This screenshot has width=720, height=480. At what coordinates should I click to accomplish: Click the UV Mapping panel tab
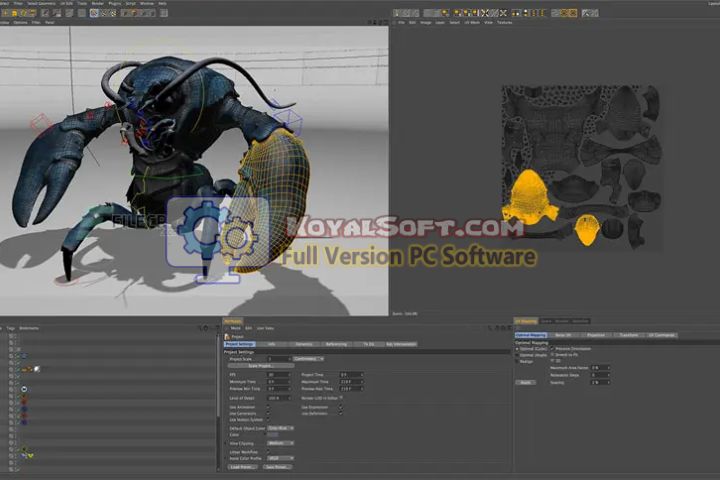(526, 321)
